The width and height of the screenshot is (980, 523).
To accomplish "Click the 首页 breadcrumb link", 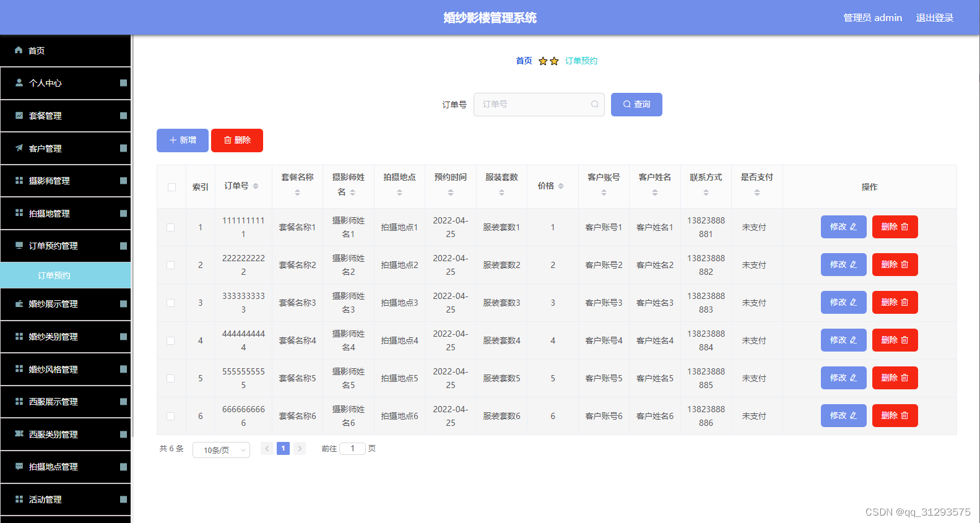I will pos(524,61).
